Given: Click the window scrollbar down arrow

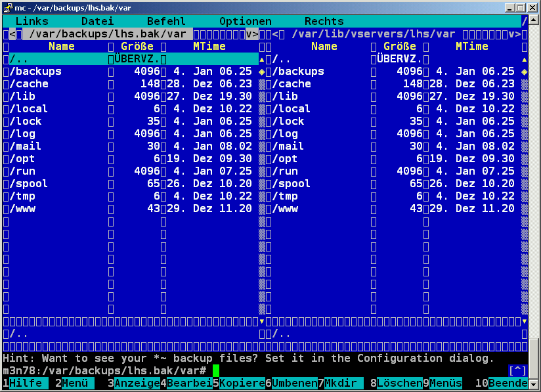Looking at the screenshot, I should click(534, 385).
